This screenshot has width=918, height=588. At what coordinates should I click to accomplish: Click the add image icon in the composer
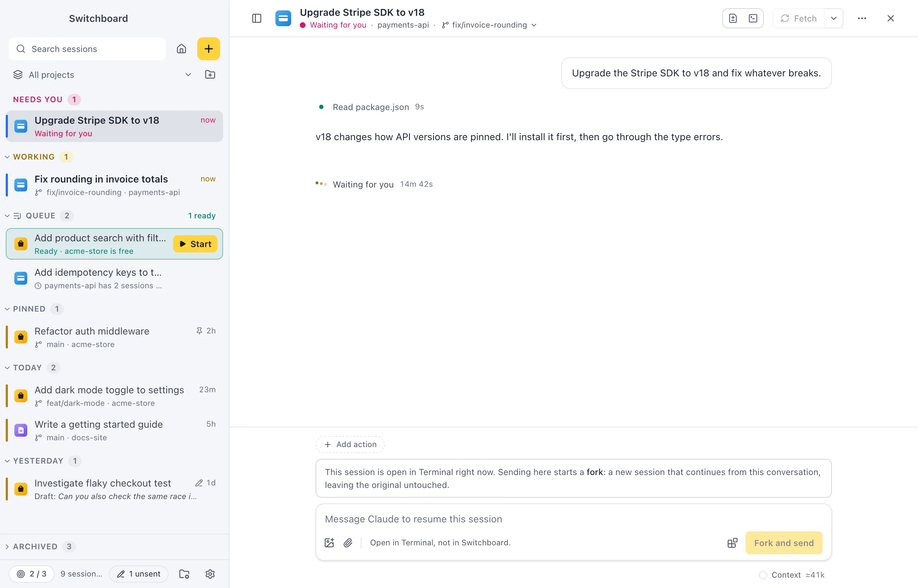(329, 543)
